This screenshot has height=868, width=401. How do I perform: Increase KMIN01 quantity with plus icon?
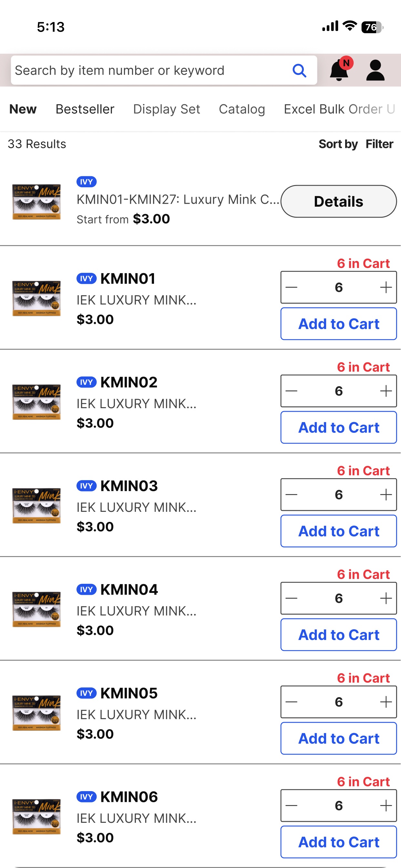[386, 287]
